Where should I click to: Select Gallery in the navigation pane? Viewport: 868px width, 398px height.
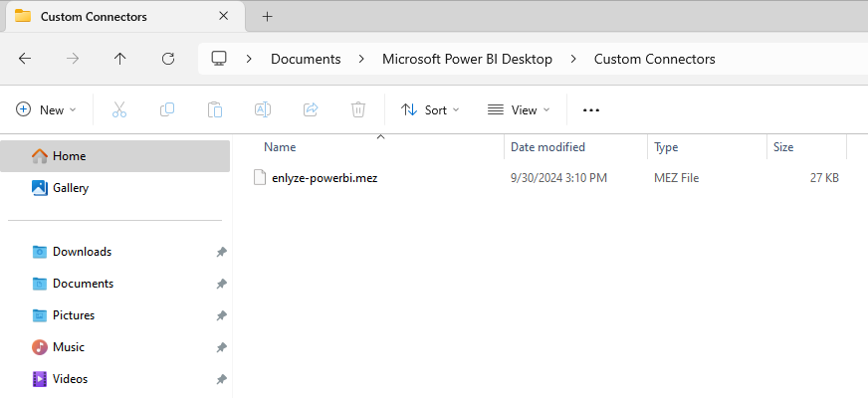pyautogui.click(x=71, y=188)
